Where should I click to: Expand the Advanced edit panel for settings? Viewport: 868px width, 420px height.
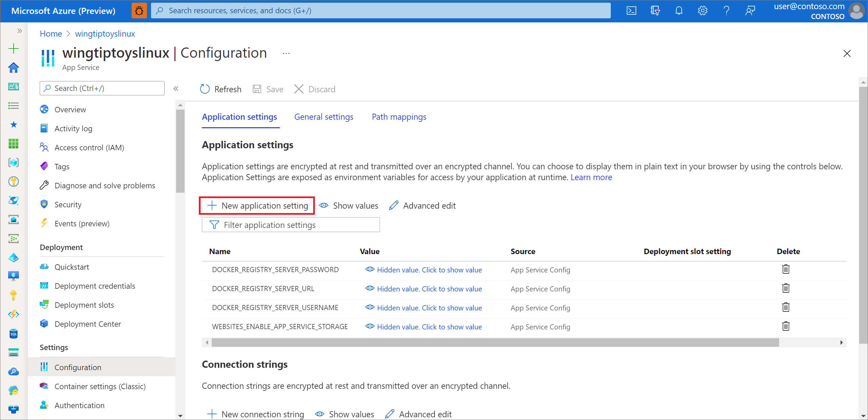(422, 206)
